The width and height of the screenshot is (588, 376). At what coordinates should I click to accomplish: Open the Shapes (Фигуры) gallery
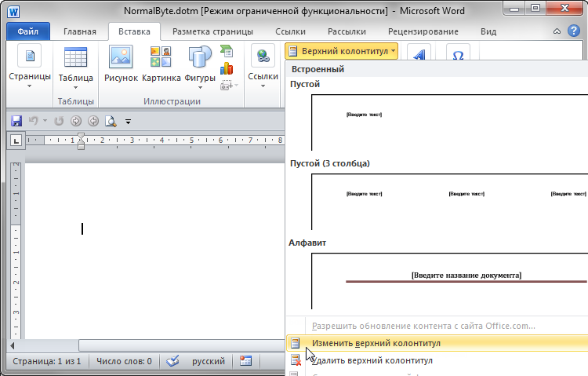(x=200, y=67)
